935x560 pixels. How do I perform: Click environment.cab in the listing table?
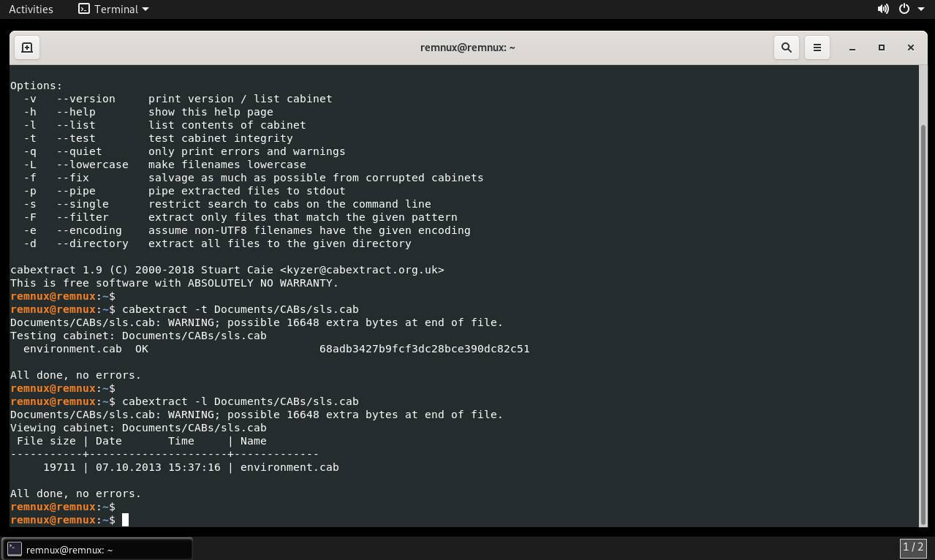point(289,467)
